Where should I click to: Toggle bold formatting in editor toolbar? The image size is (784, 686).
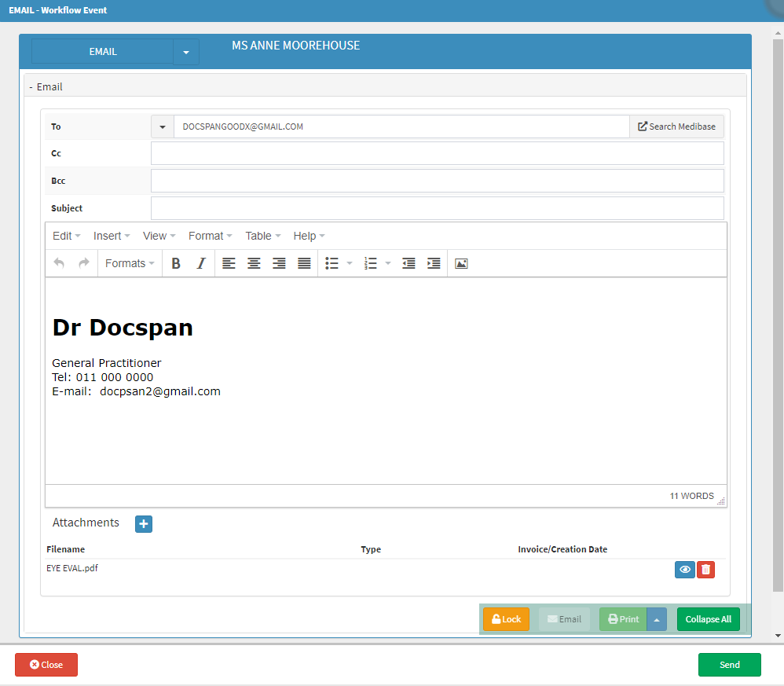pos(176,264)
